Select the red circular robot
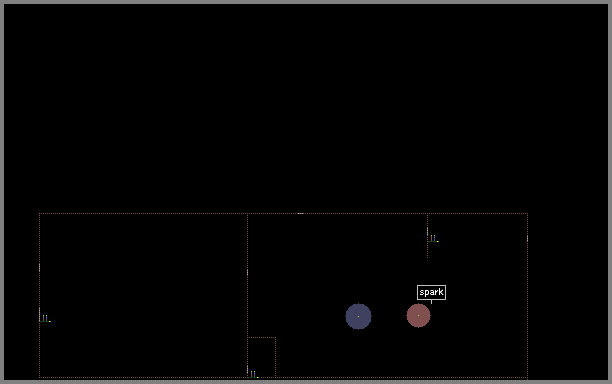This screenshot has width=612, height=384. (x=418, y=315)
